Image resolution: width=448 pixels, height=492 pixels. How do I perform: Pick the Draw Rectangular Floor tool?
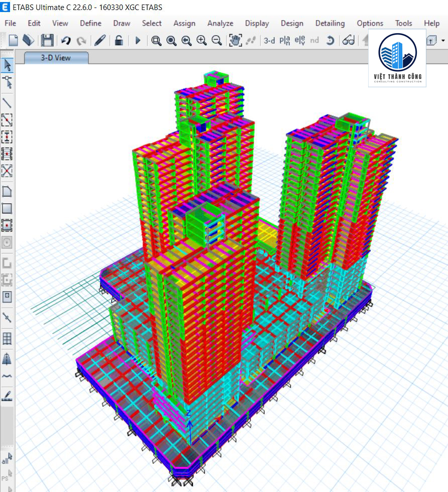tap(7, 208)
